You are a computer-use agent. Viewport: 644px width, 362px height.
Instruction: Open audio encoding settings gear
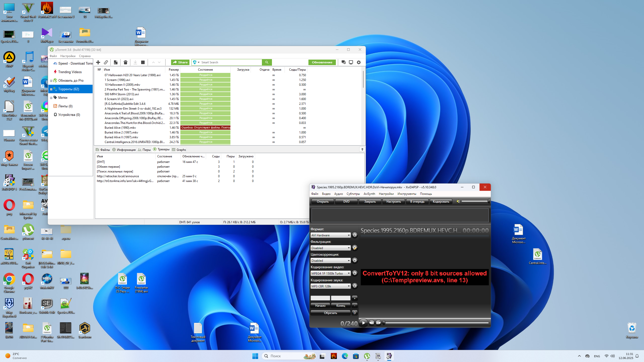tap(355, 286)
